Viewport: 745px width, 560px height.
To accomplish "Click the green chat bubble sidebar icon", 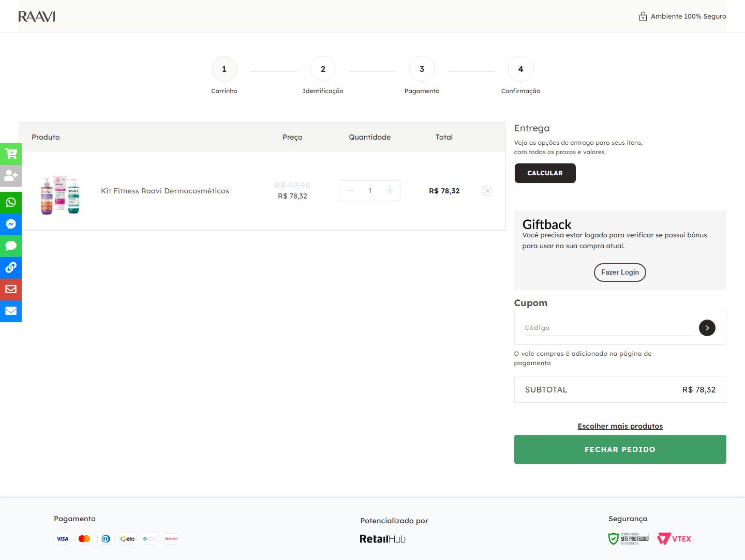I will click(11, 246).
